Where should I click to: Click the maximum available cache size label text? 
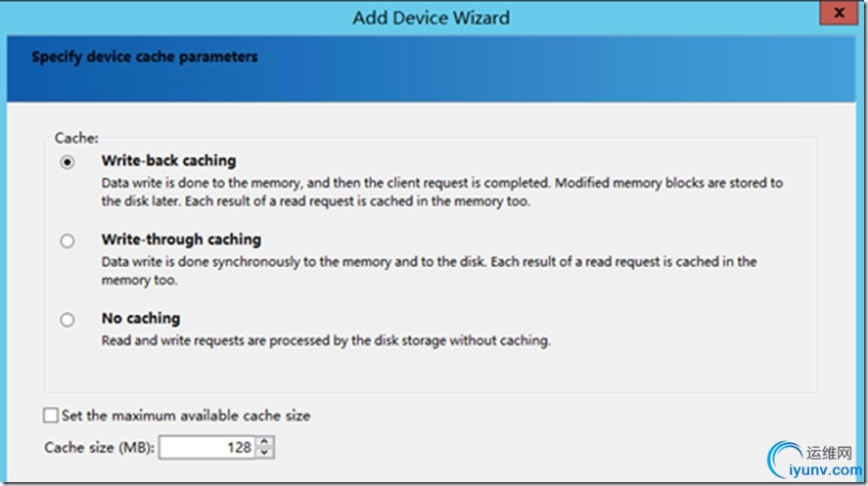186,416
